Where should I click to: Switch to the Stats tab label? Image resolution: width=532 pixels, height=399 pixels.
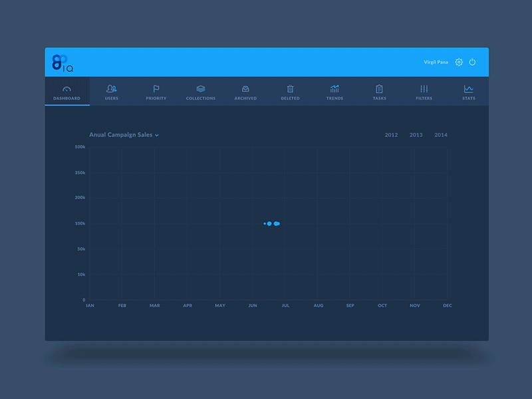coord(469,98)
